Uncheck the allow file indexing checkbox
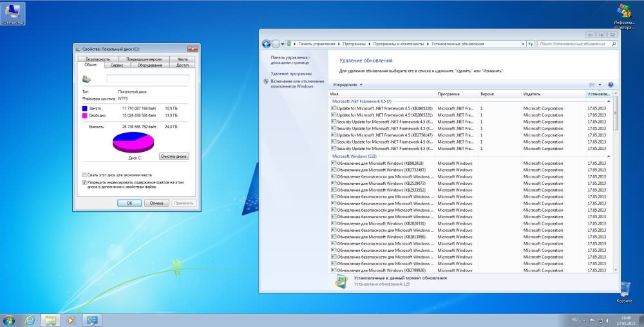Screen dimensions: 644x327 pos(84,182)
